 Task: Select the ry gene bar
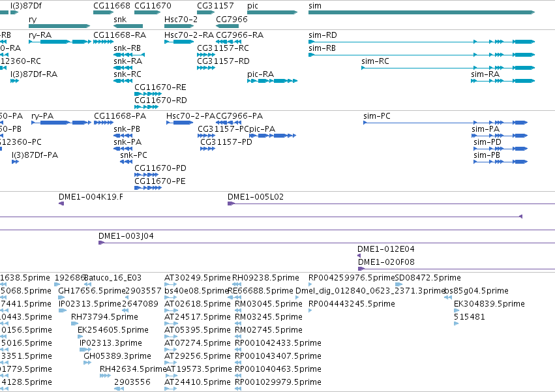click(x=59, y=26)
